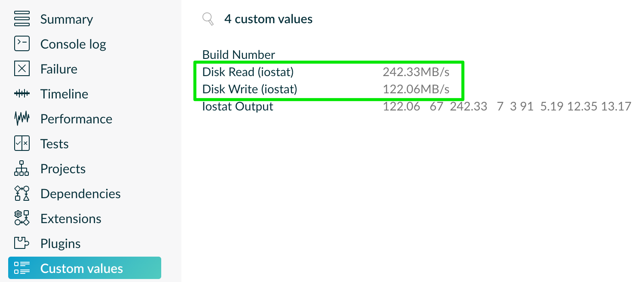
Task: Select the Disk Read (iostat) entry
Action: pos(248,72)
